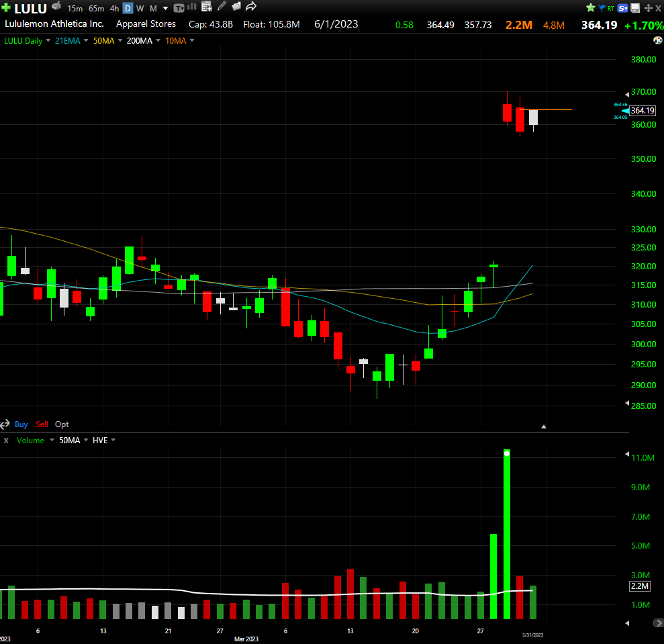The width and height of the screenshot is (664, 644).
Task: Select the W weekly timeframe
Action: tap(140, 9)
